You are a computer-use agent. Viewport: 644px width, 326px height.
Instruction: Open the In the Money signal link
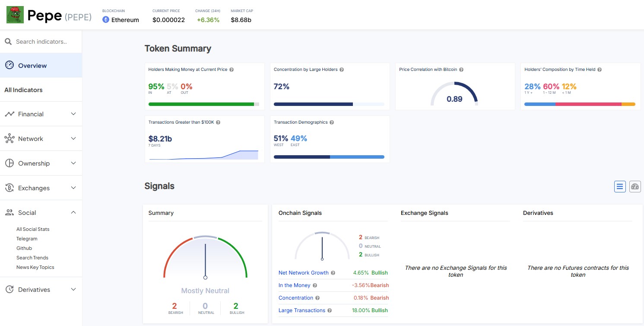pyautogui.click(x=295, y=285)
